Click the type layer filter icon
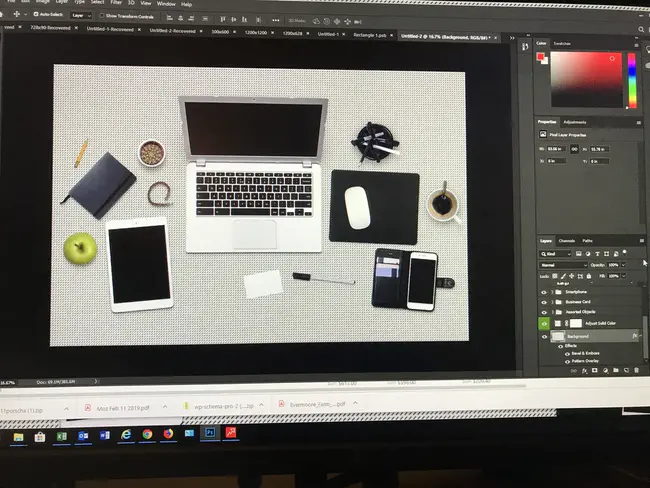650x488 pixels. pyautogui.click(x=597, y=254)
